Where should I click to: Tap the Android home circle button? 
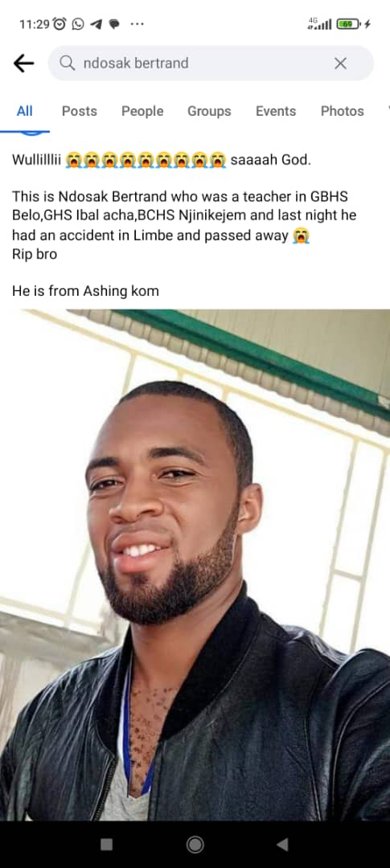(x=195, y=844)
